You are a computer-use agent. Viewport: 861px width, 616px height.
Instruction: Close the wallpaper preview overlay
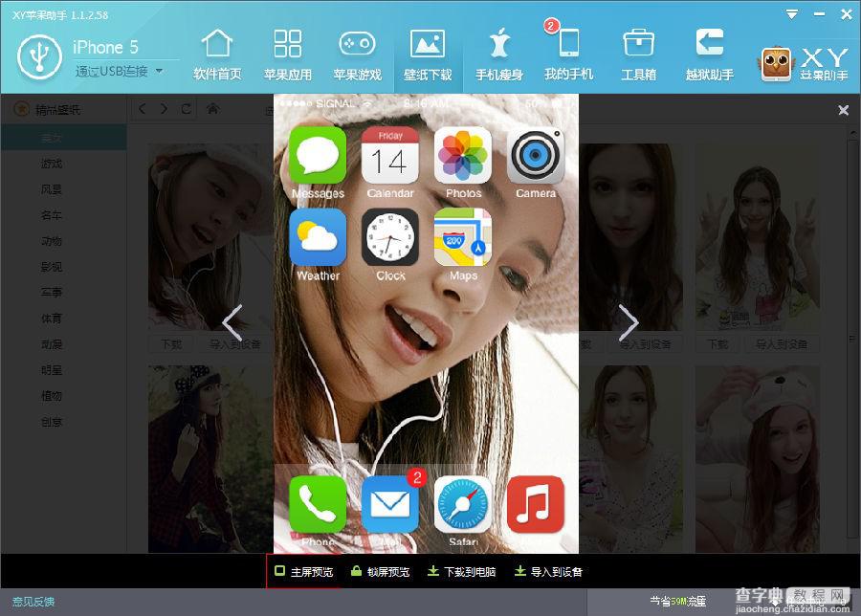point(844,110)
